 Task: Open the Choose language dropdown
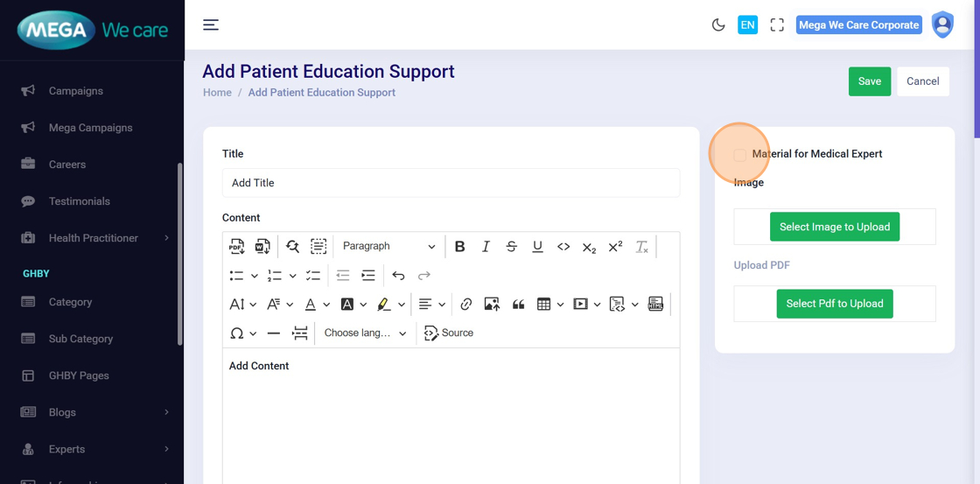coord(365,333)
